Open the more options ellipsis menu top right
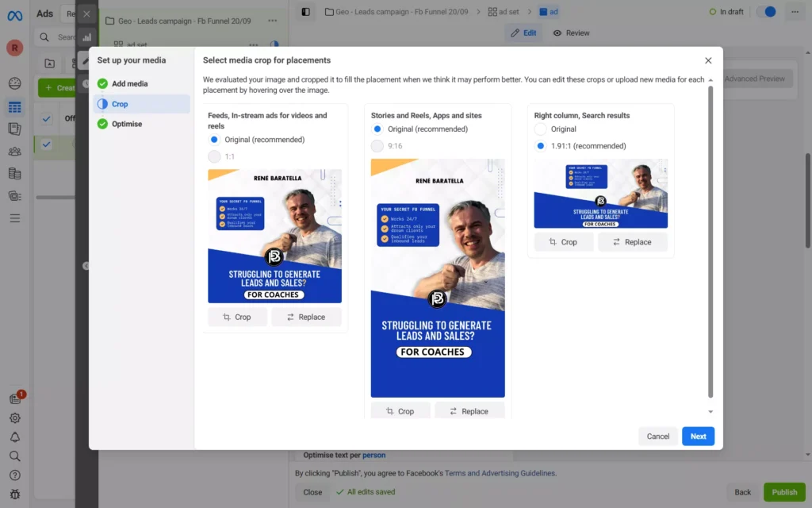 click(795, 12)
